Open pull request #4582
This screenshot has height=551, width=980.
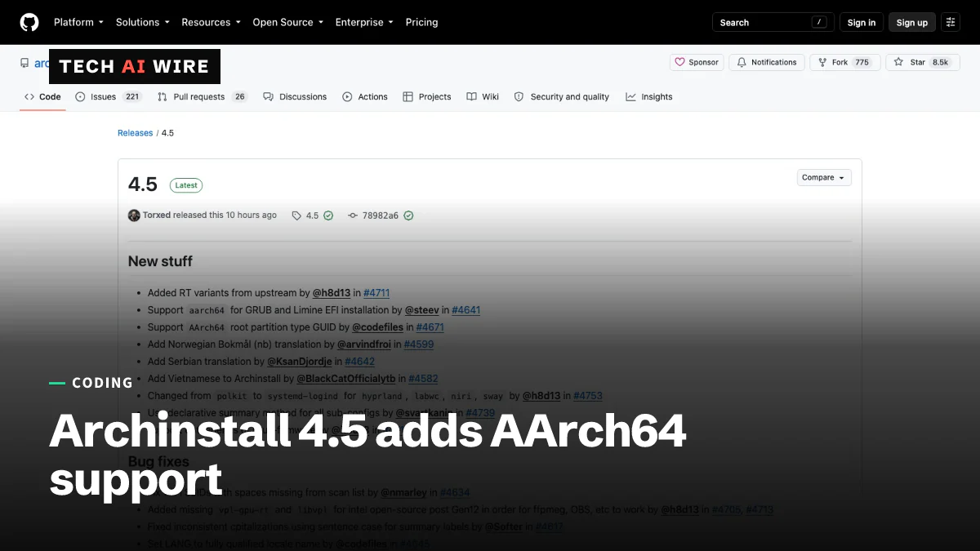(x=423, y=379)
